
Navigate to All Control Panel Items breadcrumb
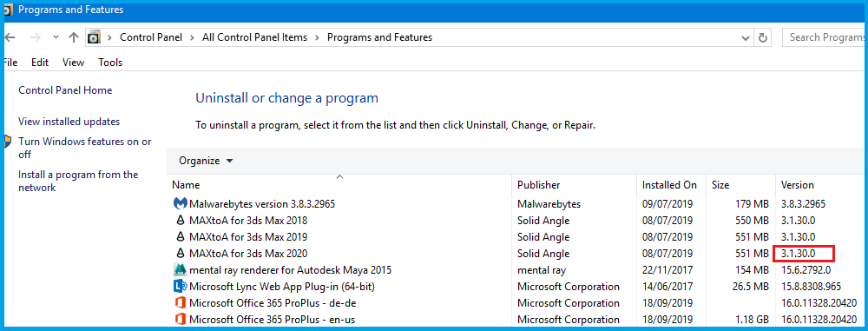click(x=254, y=37)
